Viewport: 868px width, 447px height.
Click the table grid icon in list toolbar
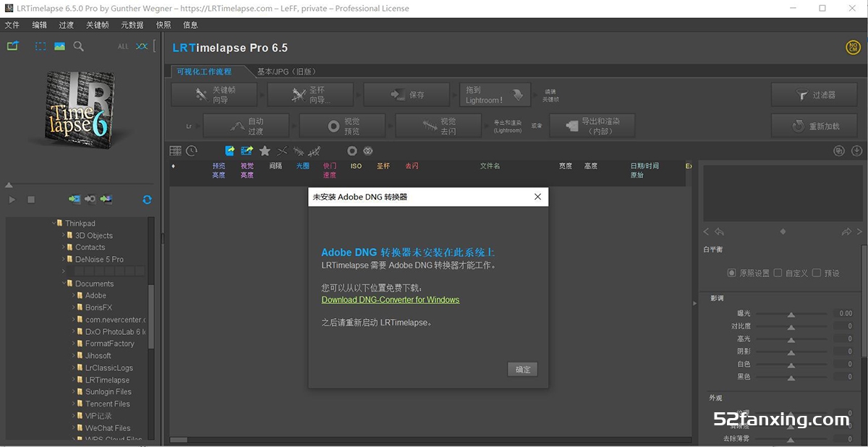(175, 151)
